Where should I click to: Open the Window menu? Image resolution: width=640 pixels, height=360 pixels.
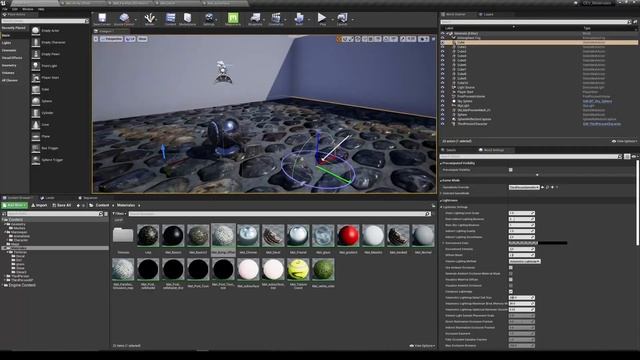(28, 9)
